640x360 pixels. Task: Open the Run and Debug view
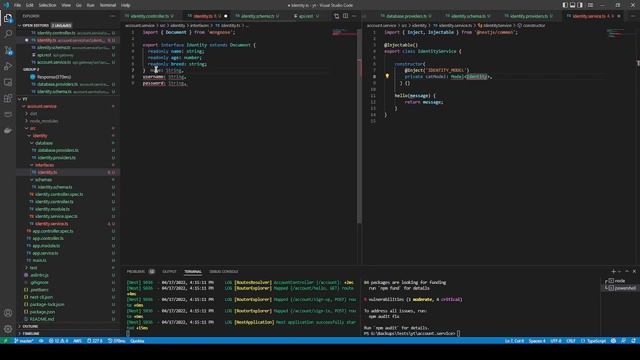click(x=8, y=66)
